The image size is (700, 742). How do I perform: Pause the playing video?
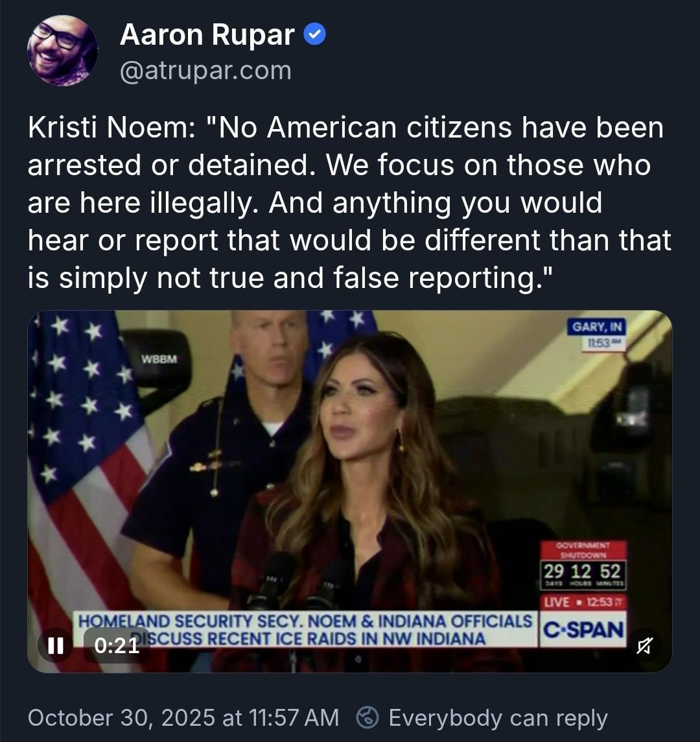(56, 645)
